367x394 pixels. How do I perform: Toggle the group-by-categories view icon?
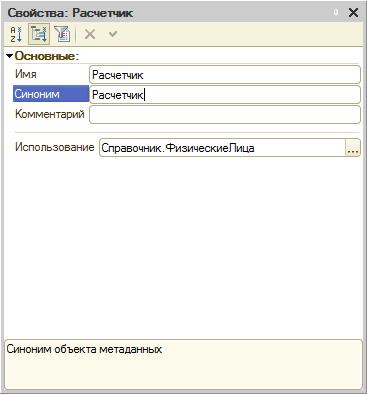pyautogui.click(x=39, y=34)
